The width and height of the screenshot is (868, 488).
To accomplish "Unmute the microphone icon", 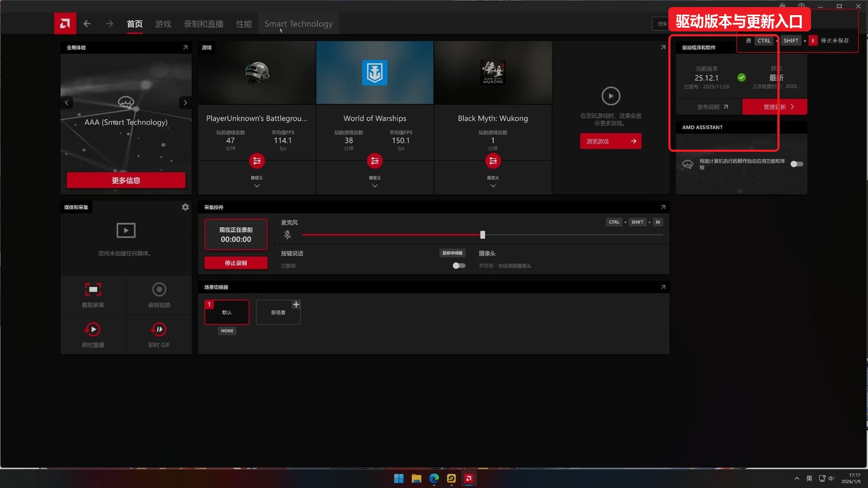I will click(x=288, y=235).
